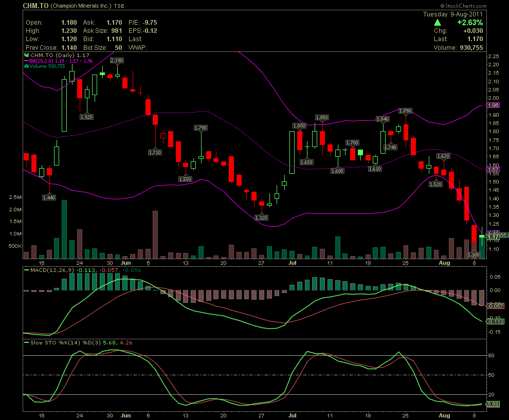Screen dimensions: 509x420
Task: Click the 1.440 low price annotation
Action: click(x=49, y=197)
